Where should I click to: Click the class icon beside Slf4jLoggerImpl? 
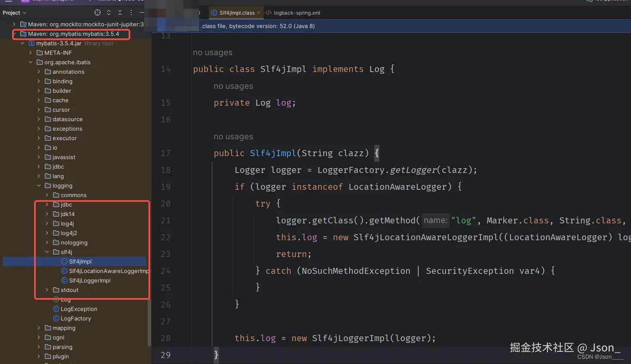[64, 280]
